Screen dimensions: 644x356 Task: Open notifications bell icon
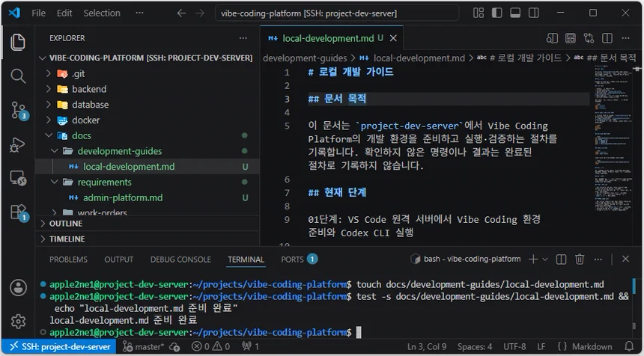[x=629, y=347]
